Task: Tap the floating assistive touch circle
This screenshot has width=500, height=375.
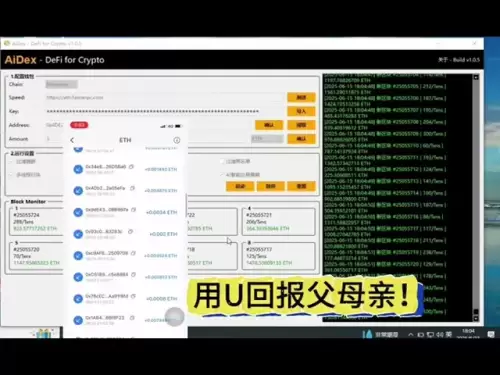Action: 174,317
